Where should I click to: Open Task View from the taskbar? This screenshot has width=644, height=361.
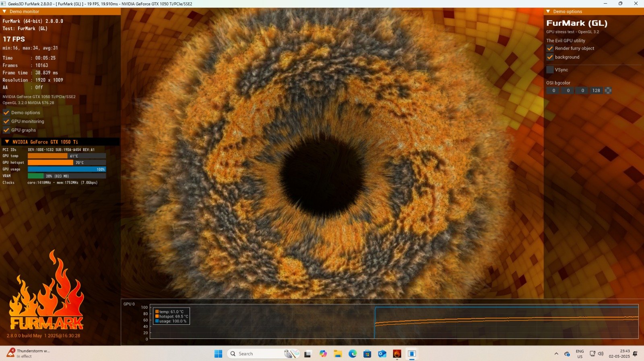tap(308, 354)
